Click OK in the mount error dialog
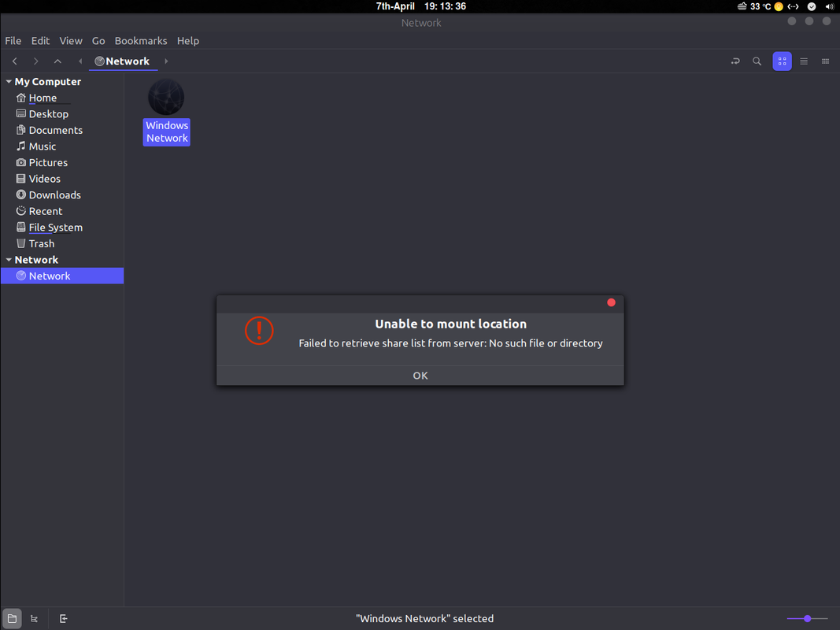This screenshot has height=630, width=840. point(420,376)
